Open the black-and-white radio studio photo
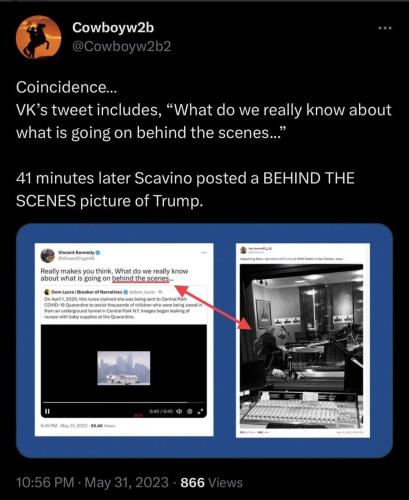Screen dimensions: 409x500 pos(301,346)
